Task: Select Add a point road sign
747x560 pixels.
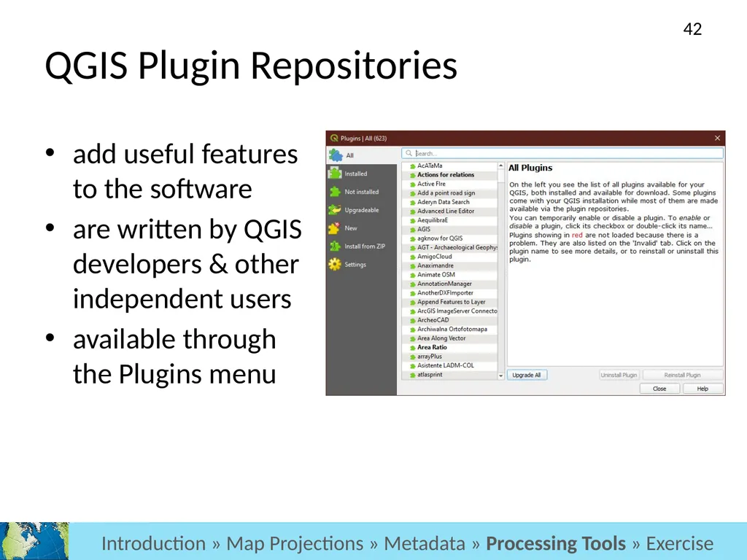Action: 449,192
